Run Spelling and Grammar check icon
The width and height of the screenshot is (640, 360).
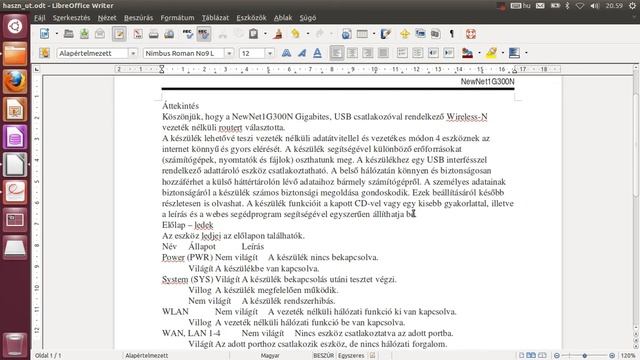coord(188,34)
